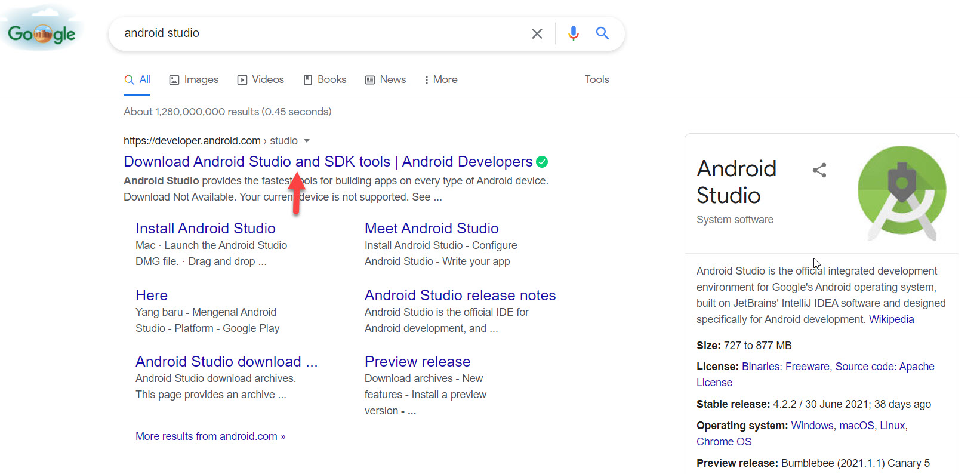Viewport: 980px width, 474px height.
Task: Open the Wikipedia link in knowledge panel
Action: 891,319
